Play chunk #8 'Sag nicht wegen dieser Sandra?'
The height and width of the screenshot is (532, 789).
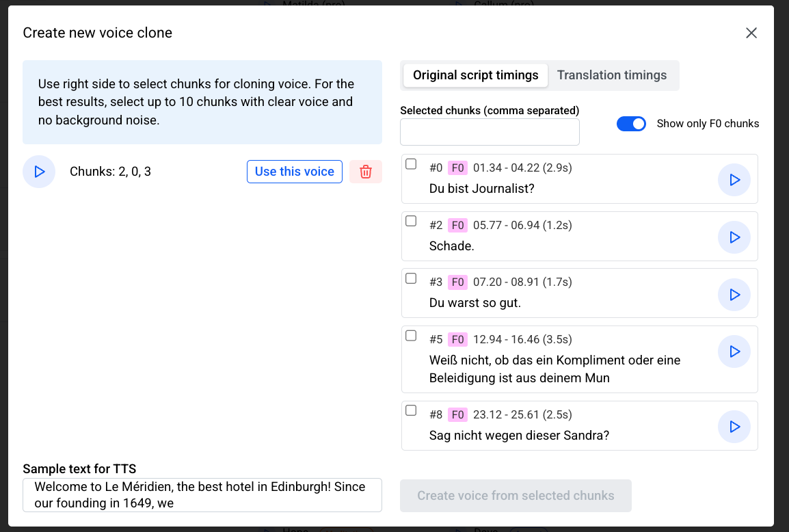tap(734, 427)
